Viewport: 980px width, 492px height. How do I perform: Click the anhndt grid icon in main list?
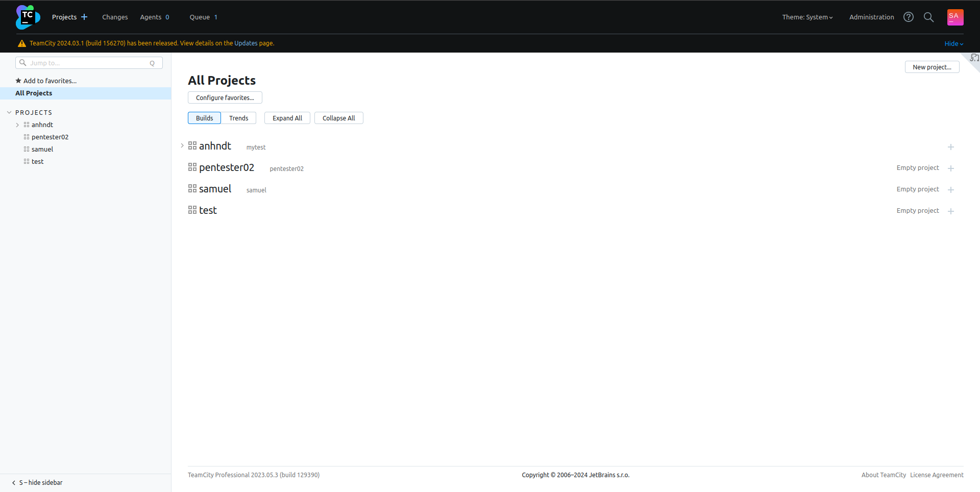(x=192, y=145)
